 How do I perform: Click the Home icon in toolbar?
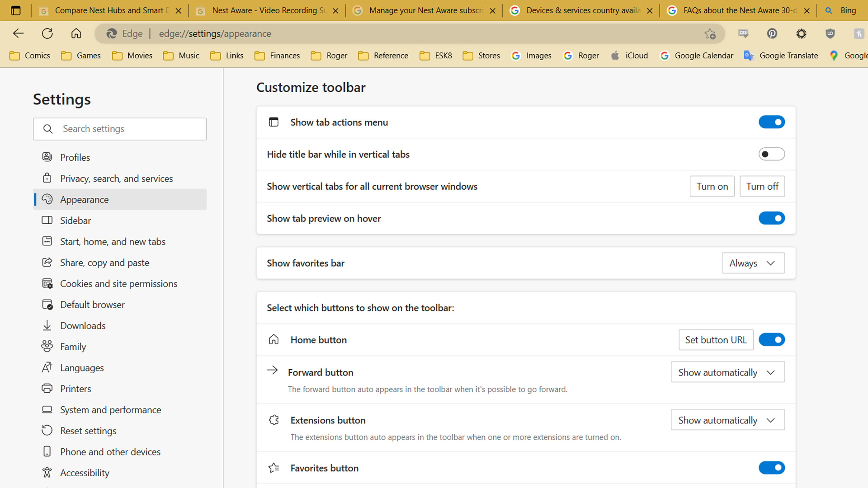76,33
